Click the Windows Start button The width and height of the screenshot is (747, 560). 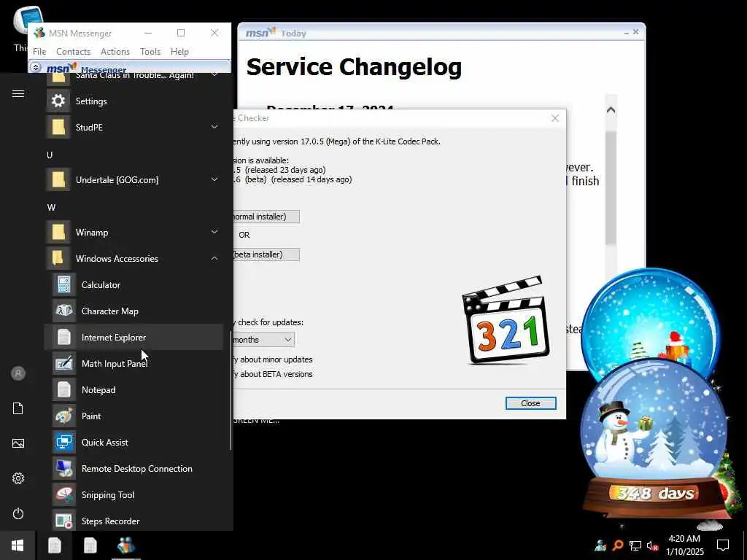click(x=18, y=545)
